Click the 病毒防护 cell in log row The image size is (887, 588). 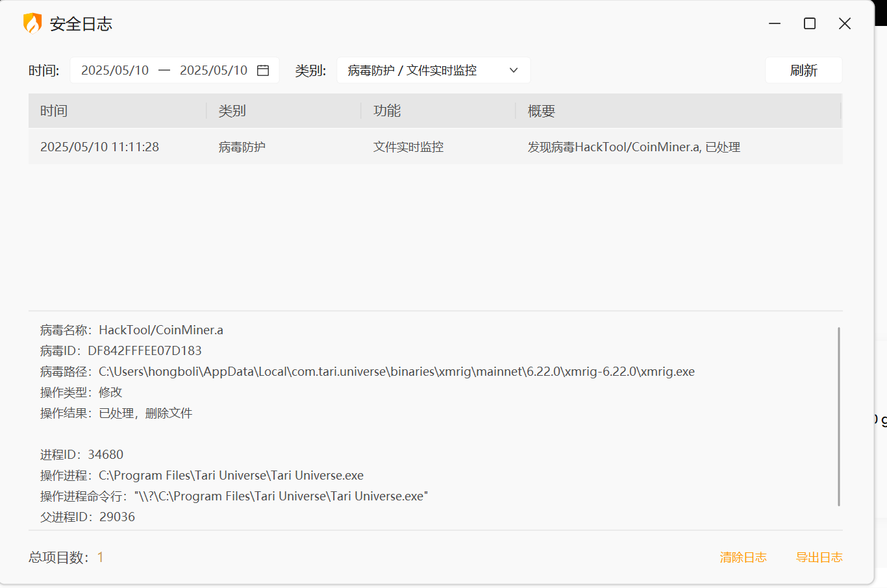click(x=242, y=147)
